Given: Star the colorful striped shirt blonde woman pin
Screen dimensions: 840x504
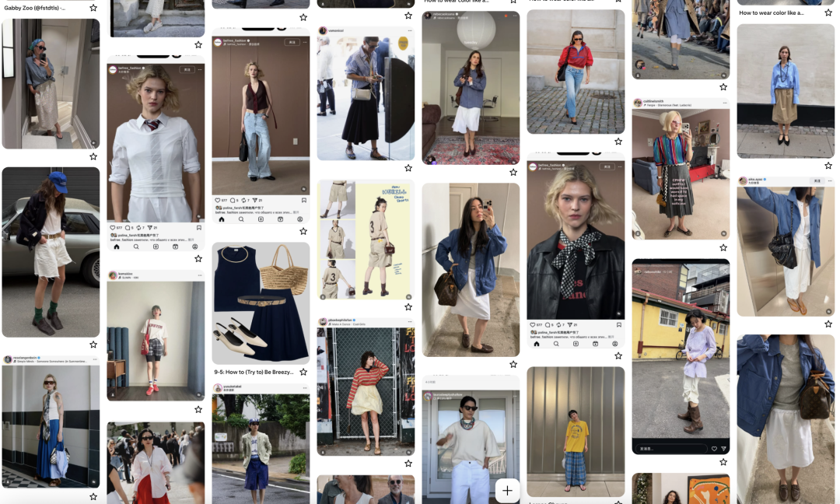Looking at the screenshot, I should (x=723, y=247).
